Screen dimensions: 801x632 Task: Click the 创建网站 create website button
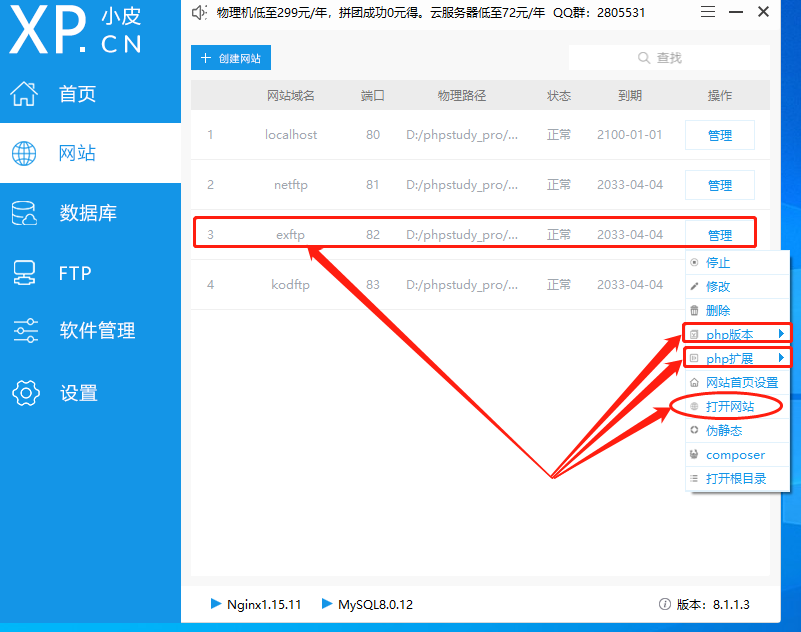coord(231,58)
